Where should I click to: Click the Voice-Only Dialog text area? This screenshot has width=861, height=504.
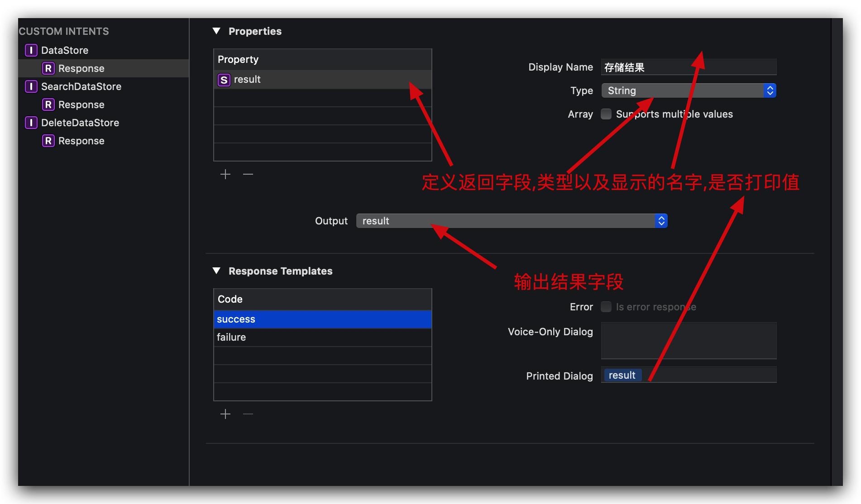(x=688, y=341)
